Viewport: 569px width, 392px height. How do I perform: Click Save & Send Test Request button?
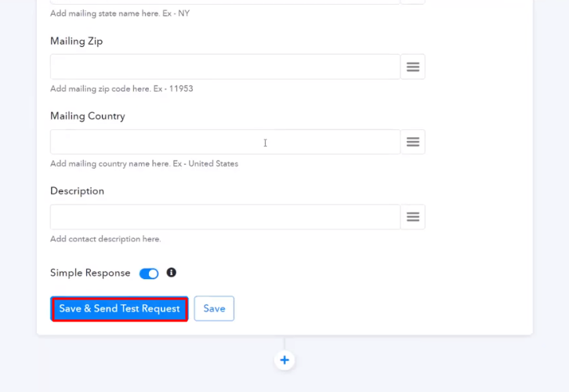pos(119,309)
